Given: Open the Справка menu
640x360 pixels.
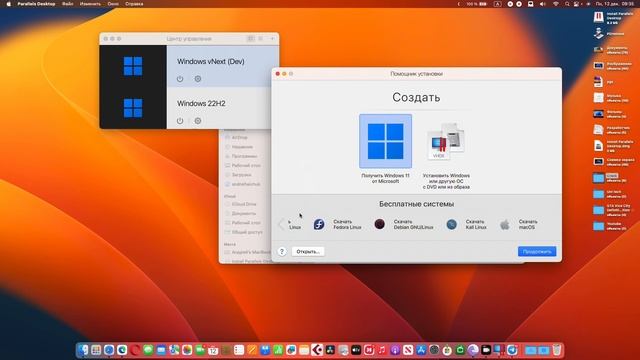Looking at the screenshot, I should coord(134,4).
